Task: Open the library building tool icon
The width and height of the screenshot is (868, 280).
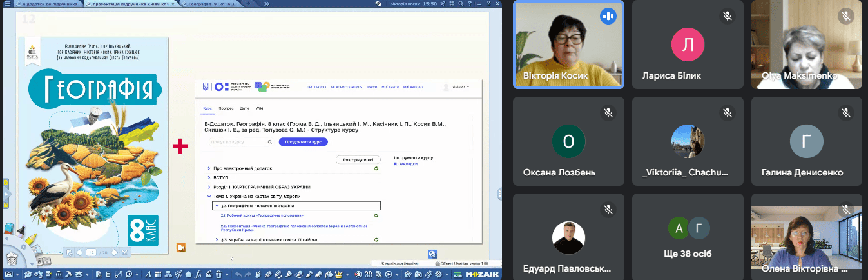Action: [59, 274]
